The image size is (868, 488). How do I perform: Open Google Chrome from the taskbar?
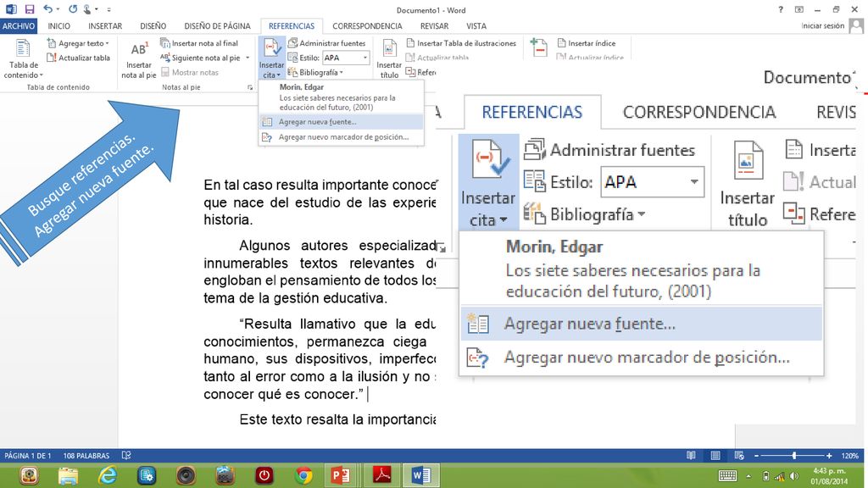pyautogui.click(x=303, y=475)
